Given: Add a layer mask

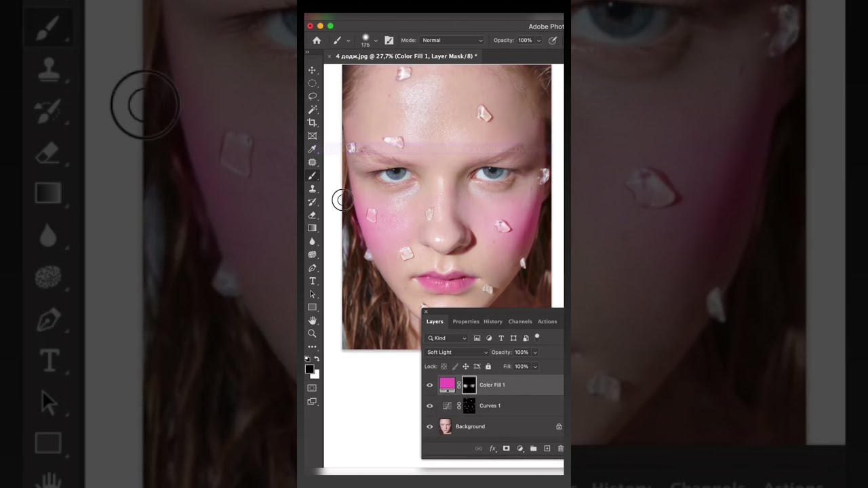Looking at the screenshot, I should coord(506,449).
